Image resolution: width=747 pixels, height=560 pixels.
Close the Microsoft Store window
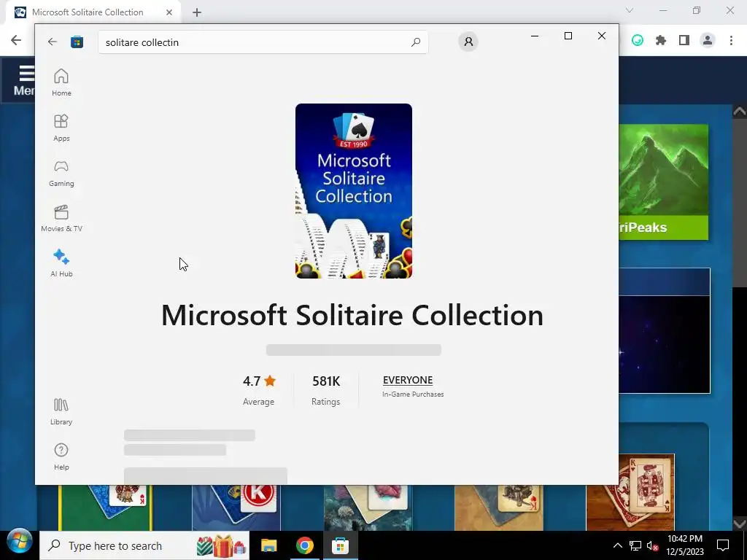tap(602, 36)
